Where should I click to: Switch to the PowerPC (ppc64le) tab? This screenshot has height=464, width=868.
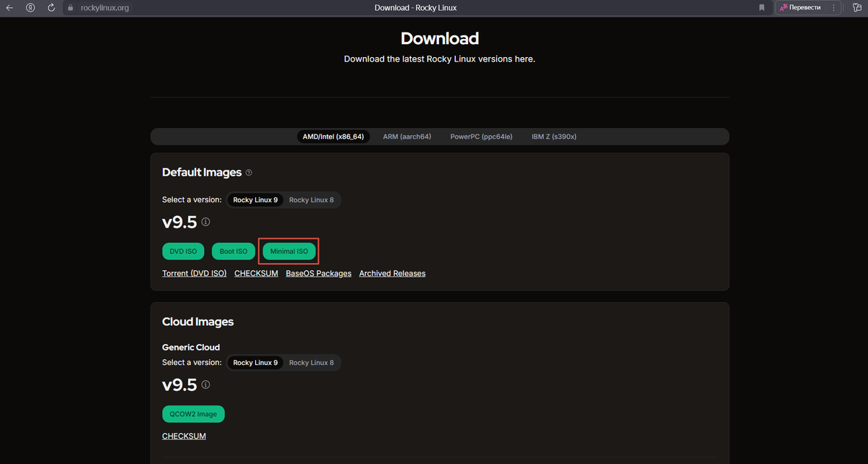pos(481,137)
